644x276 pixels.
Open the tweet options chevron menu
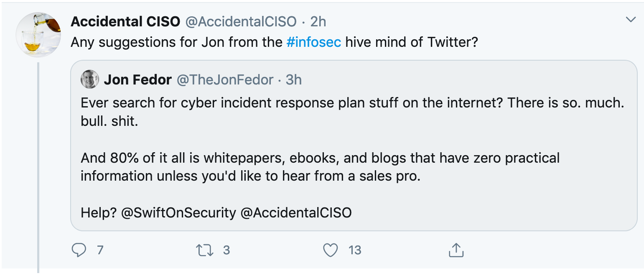630,19
